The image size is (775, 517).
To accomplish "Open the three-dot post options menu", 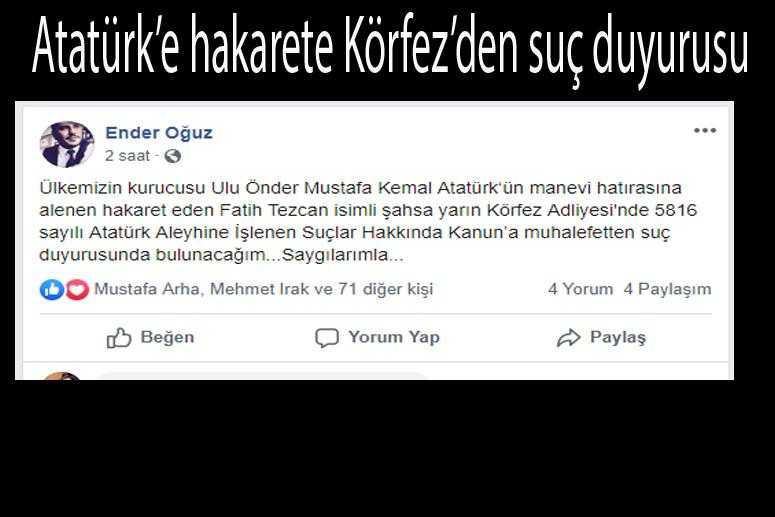I will (x=705, y=130).
